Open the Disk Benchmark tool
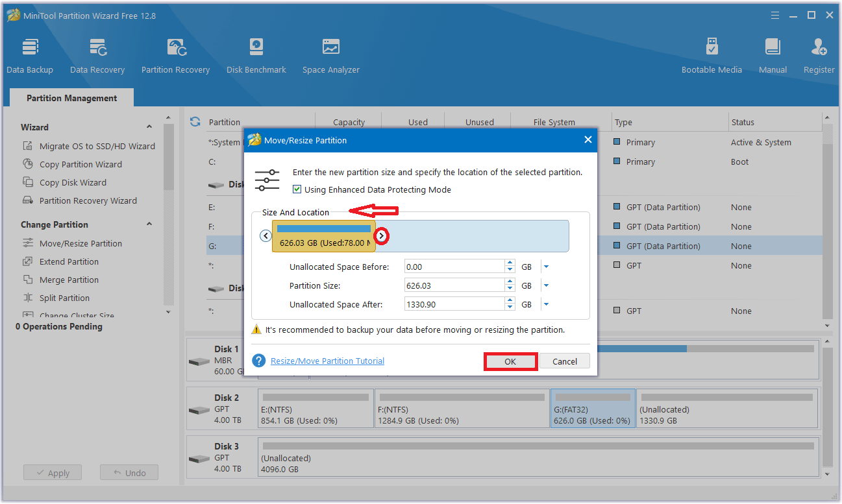Screen dimensions: 842x504 [256, 56]
